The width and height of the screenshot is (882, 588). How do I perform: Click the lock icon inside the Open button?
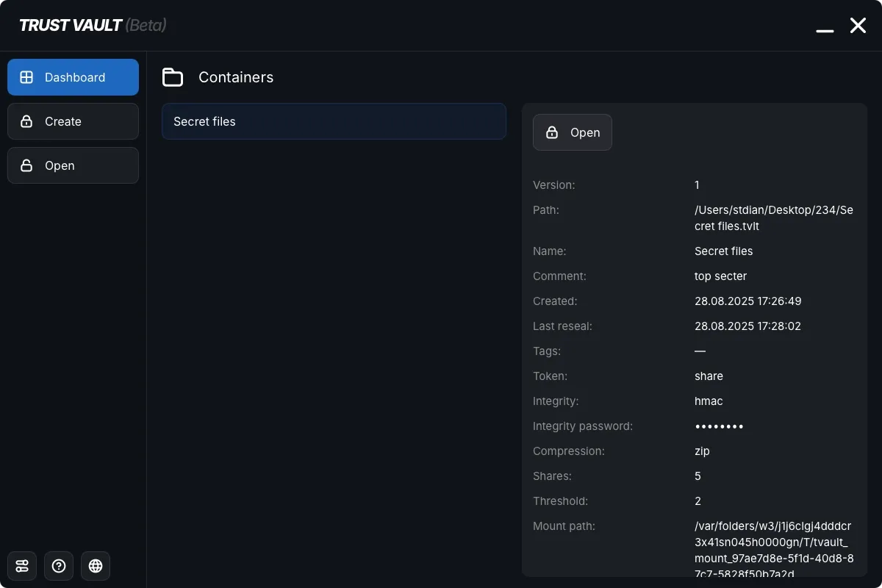tap(552, 132)
